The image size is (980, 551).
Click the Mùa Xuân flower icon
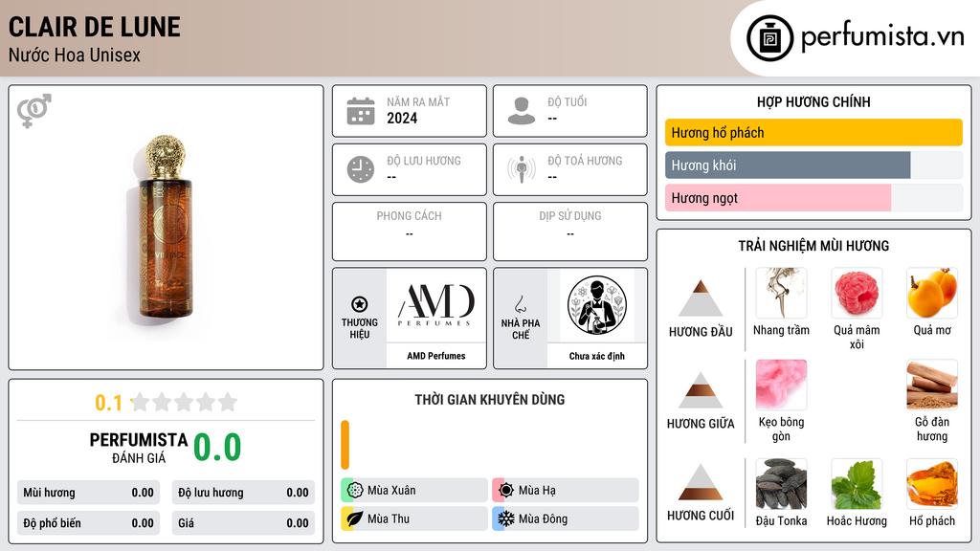[x=354, y=491]
